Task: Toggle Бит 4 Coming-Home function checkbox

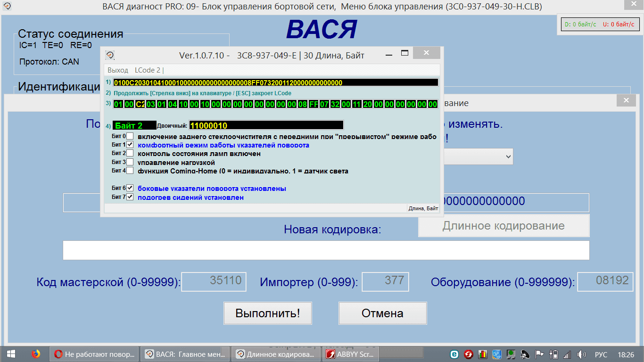Action: tap(130, 171)
